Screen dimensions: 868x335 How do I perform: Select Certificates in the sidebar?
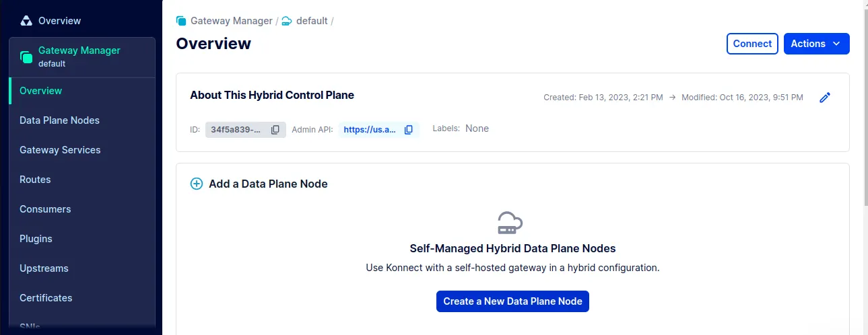pos(46,298)
